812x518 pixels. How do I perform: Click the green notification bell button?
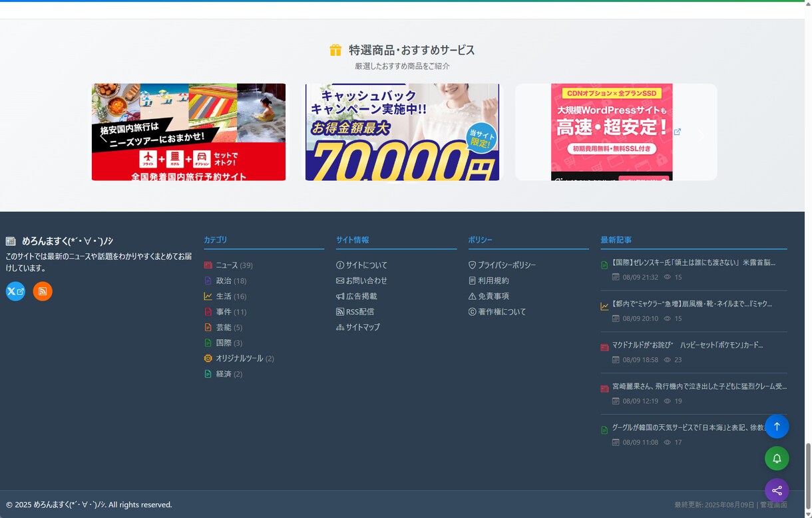pyautogui.click(x=777, y=459)
